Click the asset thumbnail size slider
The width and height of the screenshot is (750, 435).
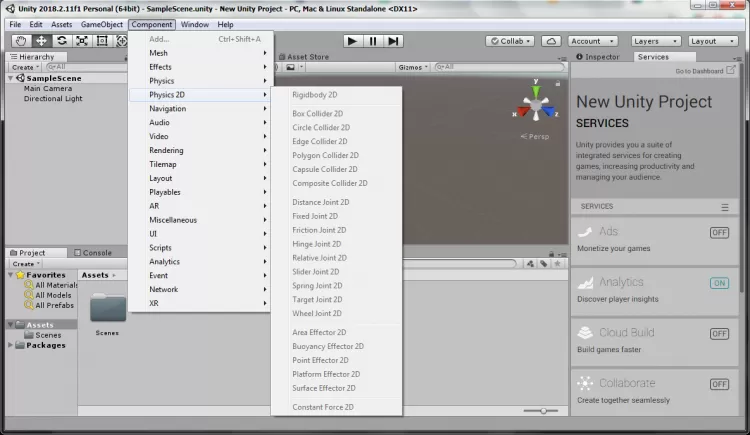(540, 411)
